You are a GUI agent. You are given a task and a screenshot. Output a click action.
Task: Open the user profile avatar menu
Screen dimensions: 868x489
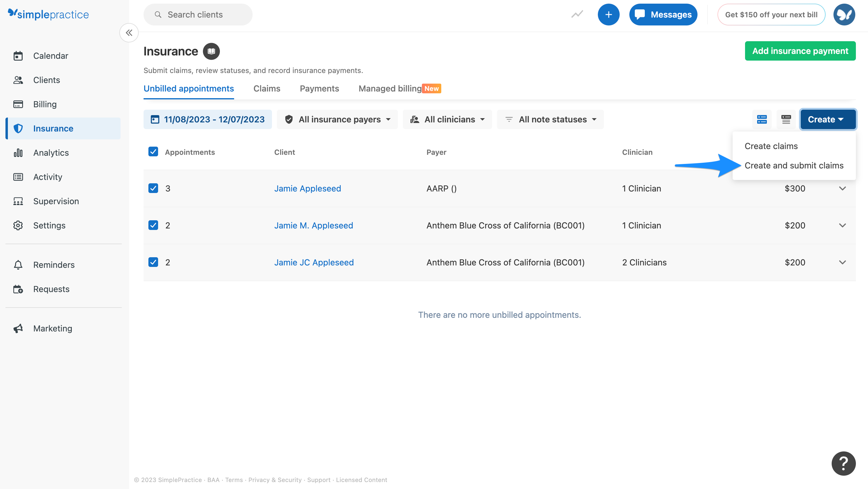[x=844, y=15]
